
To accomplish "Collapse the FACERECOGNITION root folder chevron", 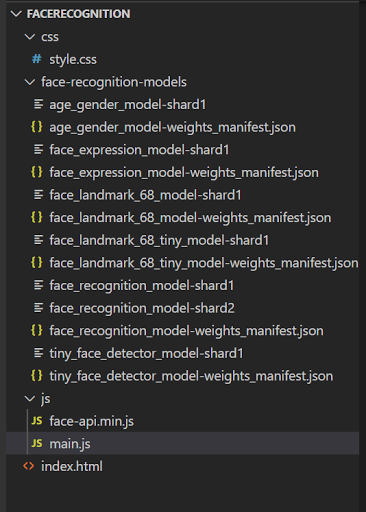I will click(x=16, y=14).
